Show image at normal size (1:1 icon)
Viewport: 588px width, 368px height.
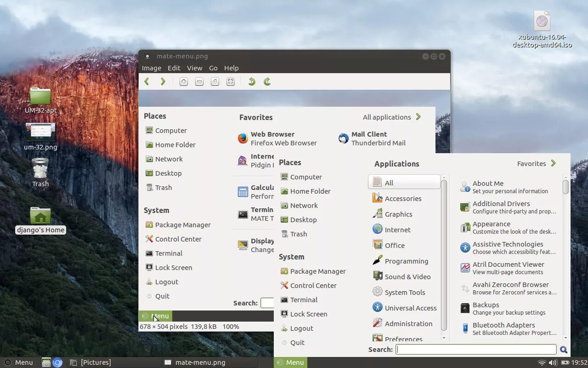[215, 81]
